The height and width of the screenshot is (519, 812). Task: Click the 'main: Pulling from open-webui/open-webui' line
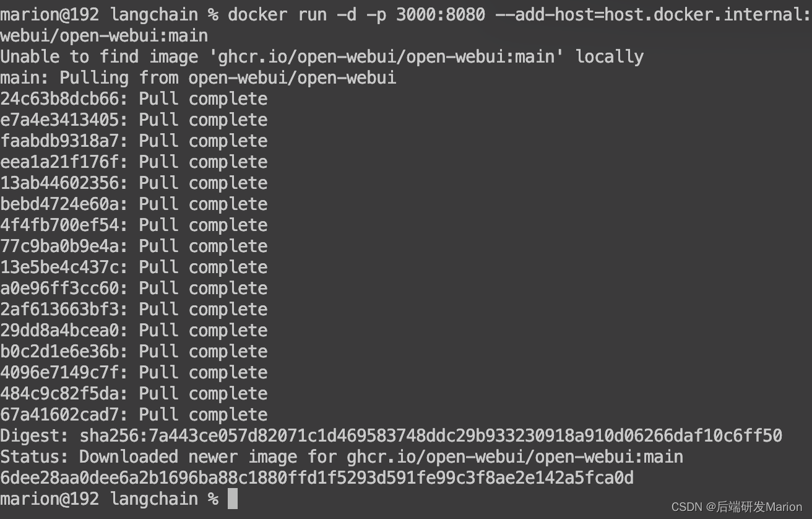coord(198,78)
